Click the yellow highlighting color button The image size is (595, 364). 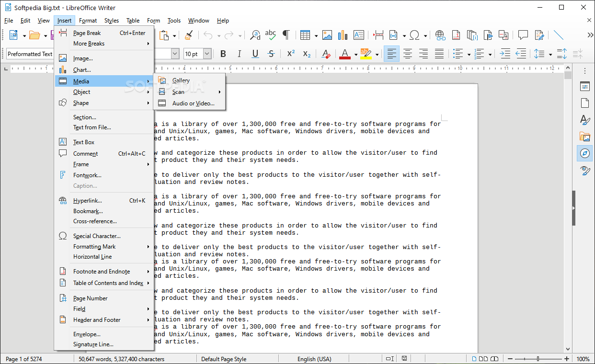(366, 54)
